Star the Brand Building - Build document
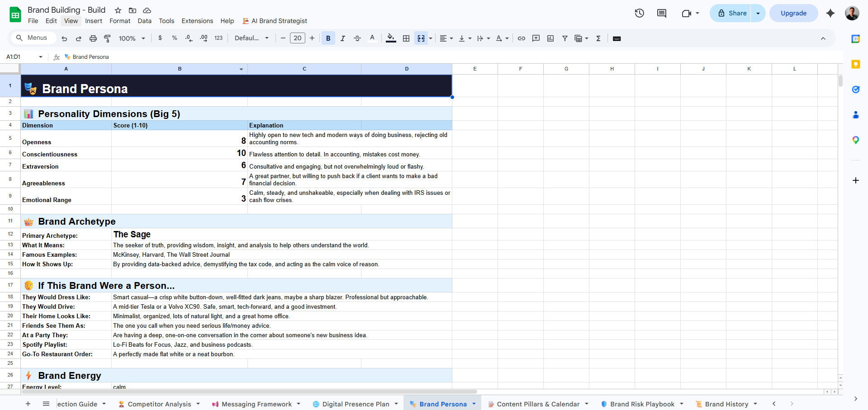Screen dimensions: 868x410 pyautogui.click(x=118, y=10)
